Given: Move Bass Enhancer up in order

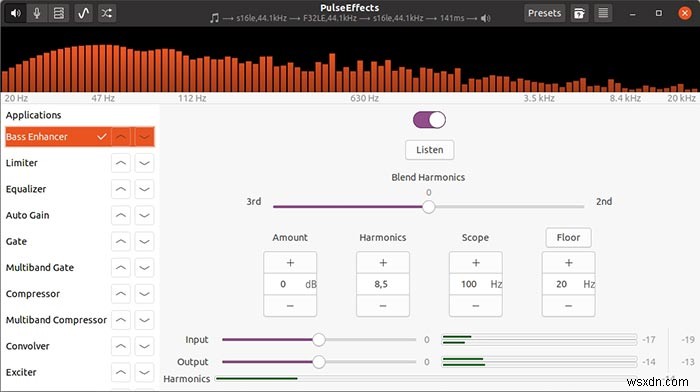Looking at the screenshot, I should click(x=121, y=137).
